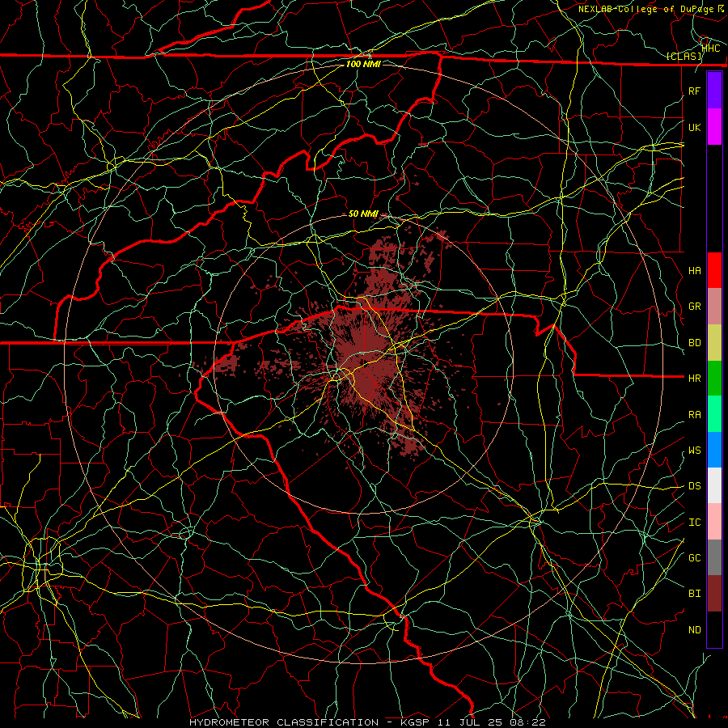Click the IC legend label
Viewport: 728px width, 728px height.
click(x=695, y=523)
